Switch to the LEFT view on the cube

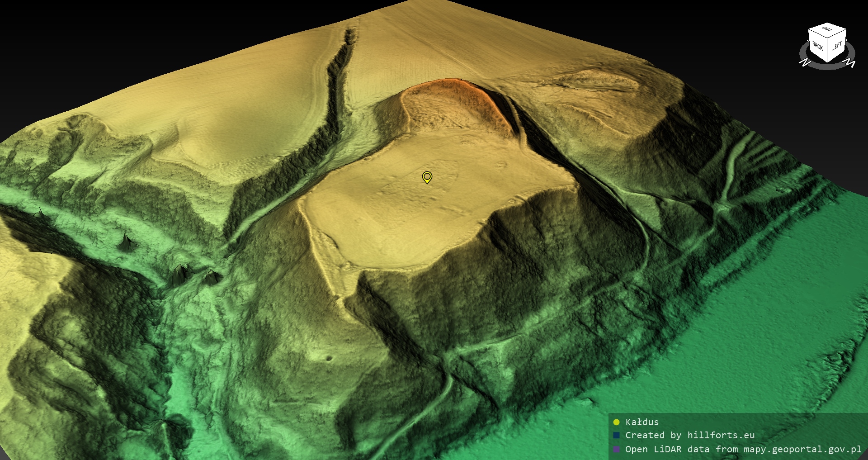[837, 46]
